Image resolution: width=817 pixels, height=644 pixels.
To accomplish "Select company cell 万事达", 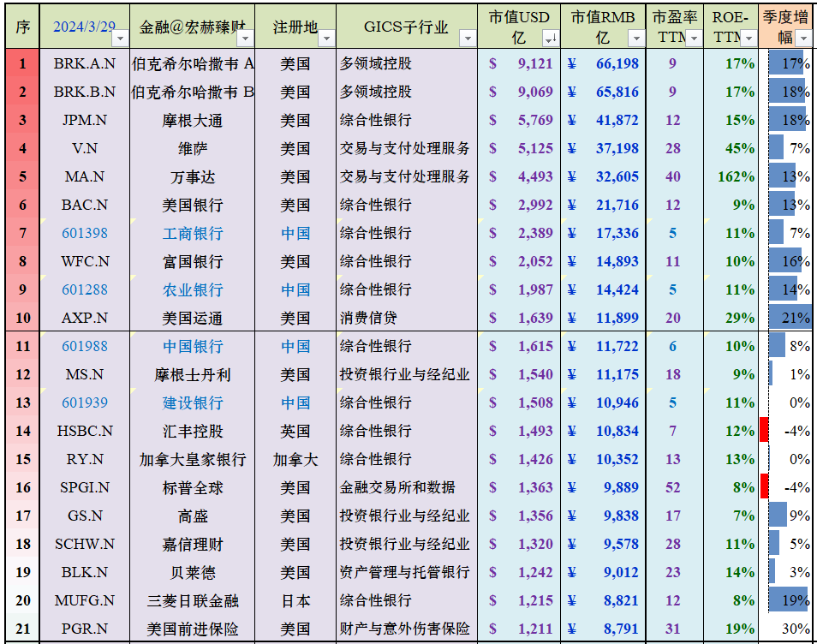I will click(x=193, y=176).
